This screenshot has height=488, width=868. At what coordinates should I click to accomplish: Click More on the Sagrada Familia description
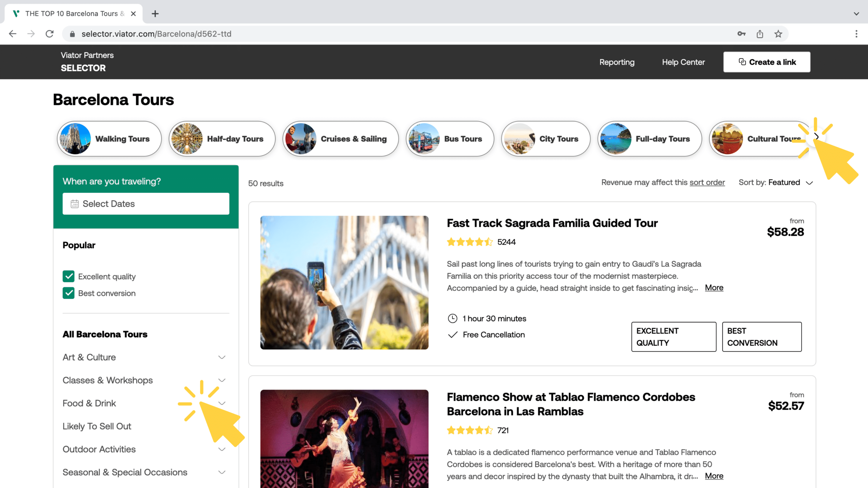point(714,288)
